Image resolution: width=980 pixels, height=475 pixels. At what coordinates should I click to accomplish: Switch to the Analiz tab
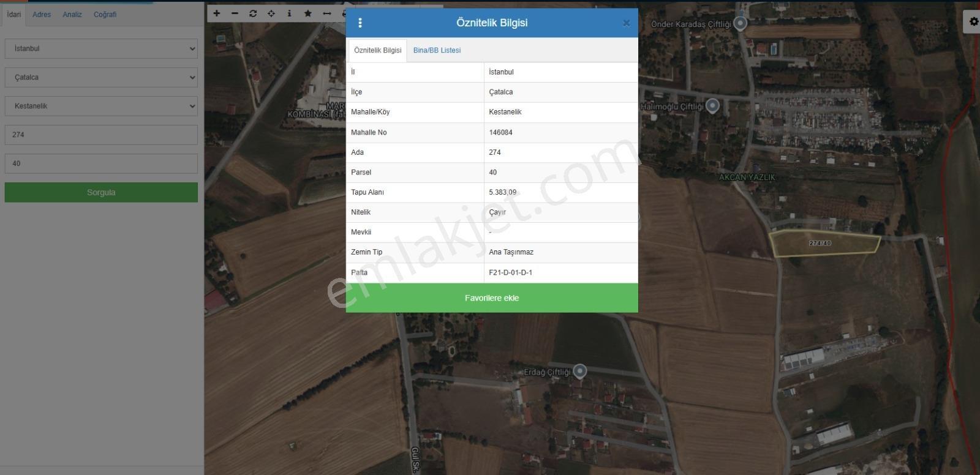point(72,14)
